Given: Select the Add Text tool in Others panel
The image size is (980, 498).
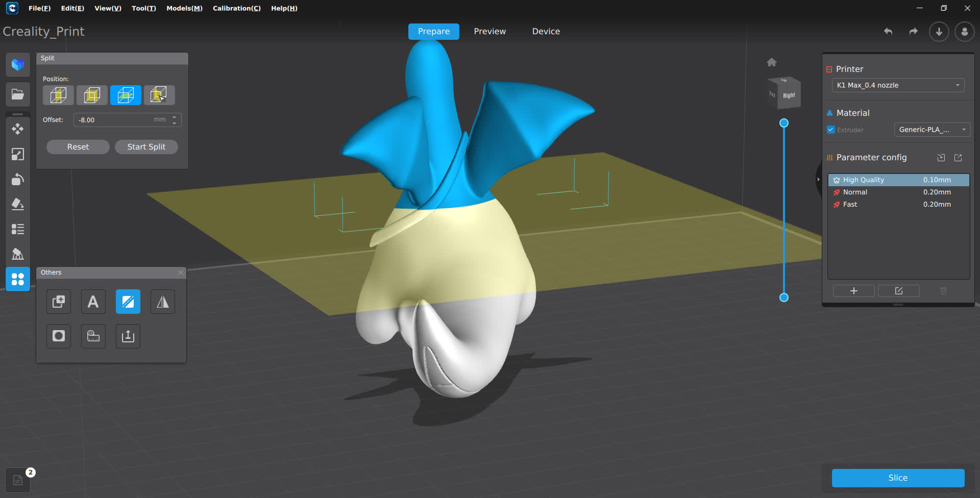Looking at the screenshot, I should click(93, 302).
